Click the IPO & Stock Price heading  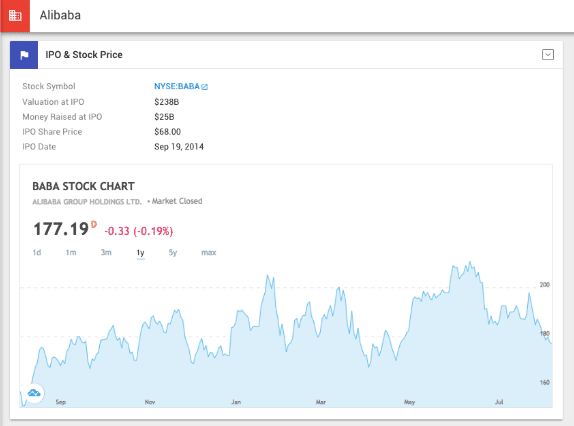(84, 55)
